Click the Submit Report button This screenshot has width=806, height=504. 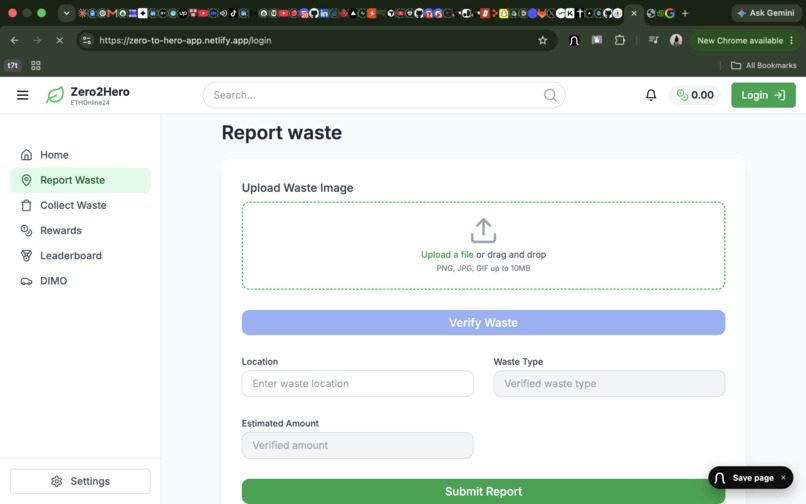(483, 492)
